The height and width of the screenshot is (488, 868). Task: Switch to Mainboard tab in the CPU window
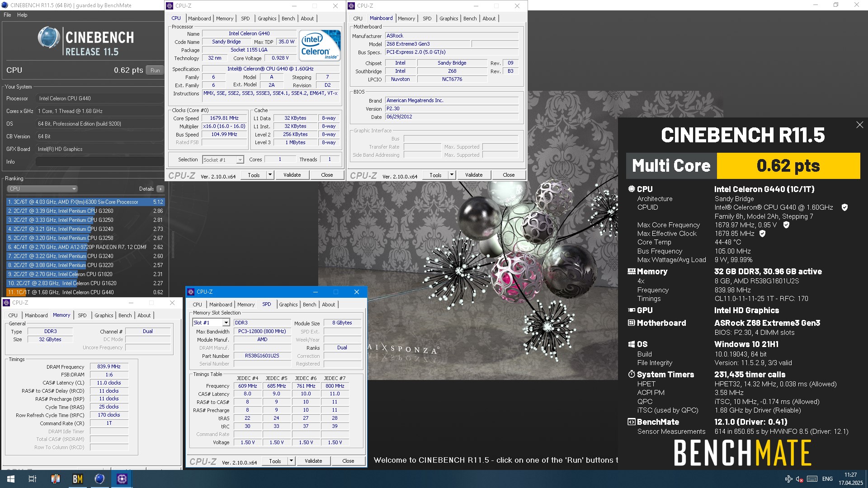tap(199, 19)
